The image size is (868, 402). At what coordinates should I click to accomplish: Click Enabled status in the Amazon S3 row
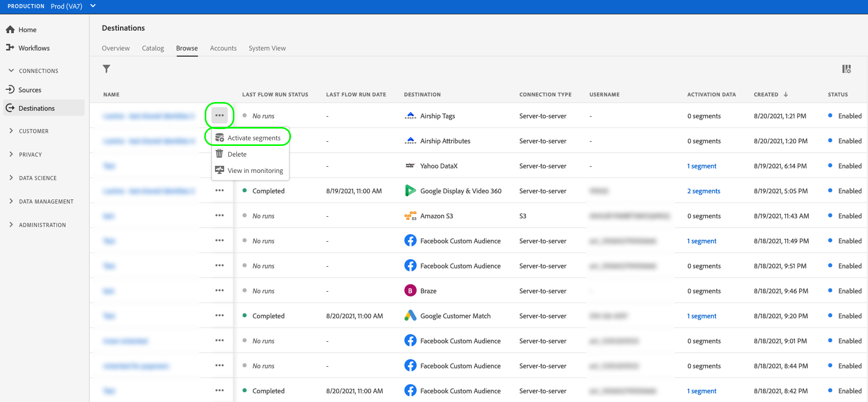coord(850,216)
